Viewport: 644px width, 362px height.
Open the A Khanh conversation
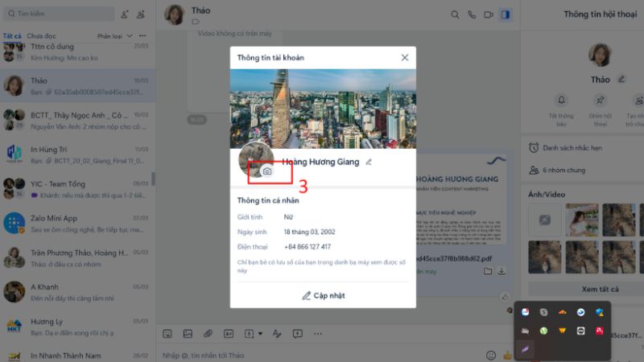[77, 292]
